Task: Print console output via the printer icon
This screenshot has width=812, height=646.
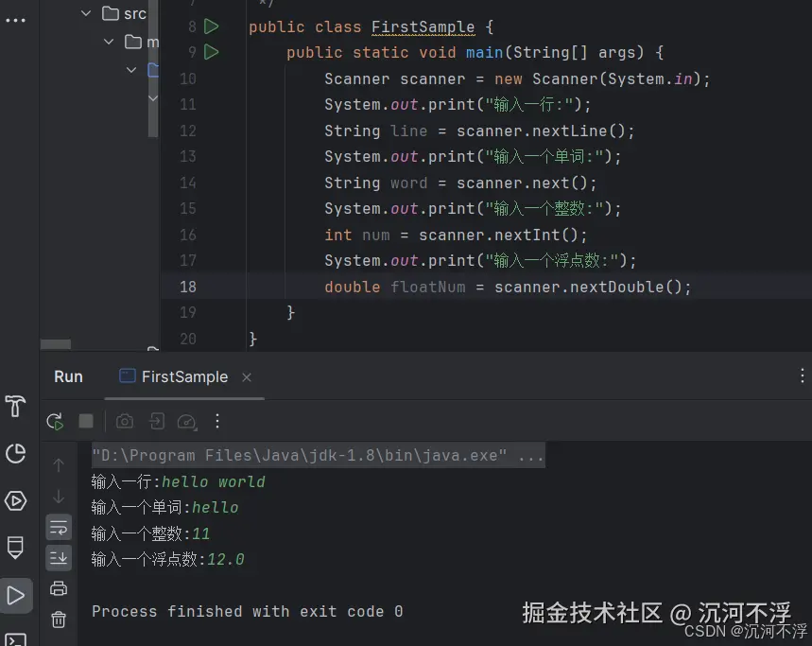Action: tap(59, 587)
